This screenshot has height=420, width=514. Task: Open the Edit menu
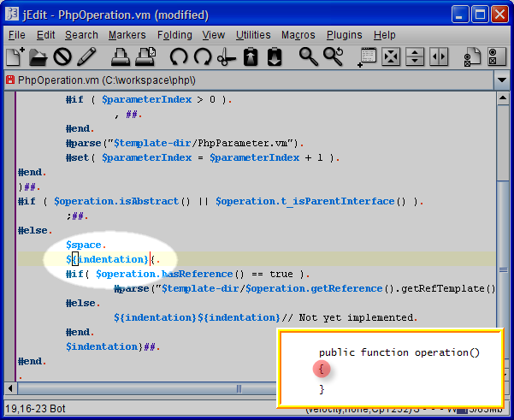pyautogui.click(x=45, y=35)
